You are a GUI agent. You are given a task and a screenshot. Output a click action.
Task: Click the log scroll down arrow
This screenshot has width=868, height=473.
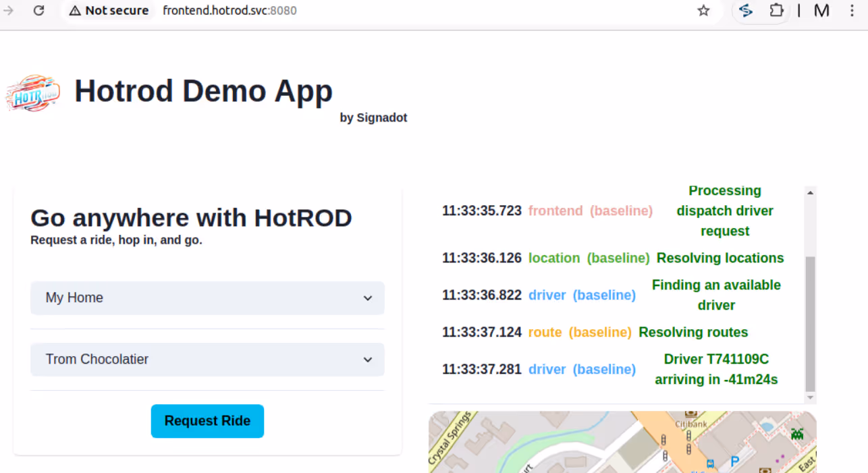point(811,397)
